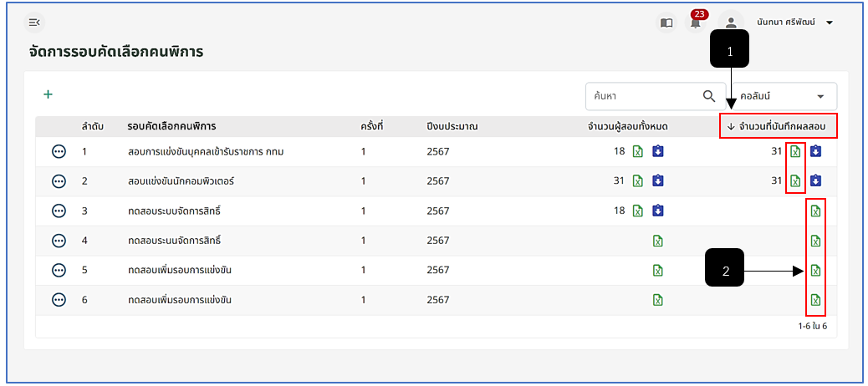Export row 4 total examinees Excel icon
Screen dimensions: 868x386
coord(657,241)
